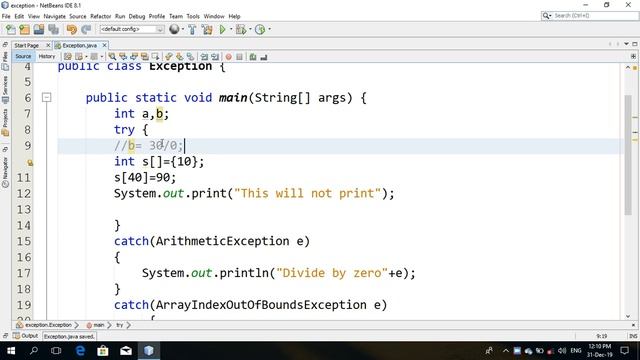This screenshot has height=360, width=640.
Task: Toggle the Source view button
Action: (x=23, y=56)
